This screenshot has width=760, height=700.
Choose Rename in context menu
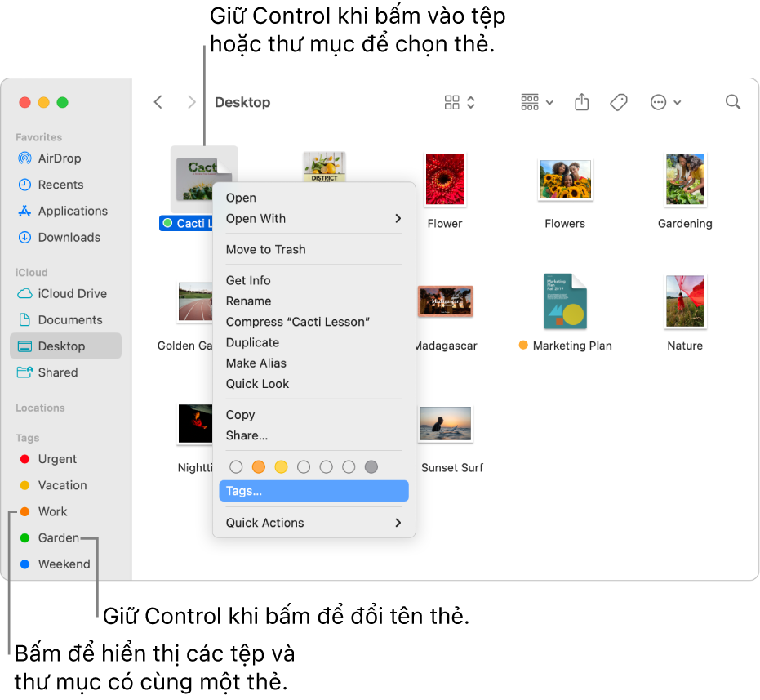313,301
